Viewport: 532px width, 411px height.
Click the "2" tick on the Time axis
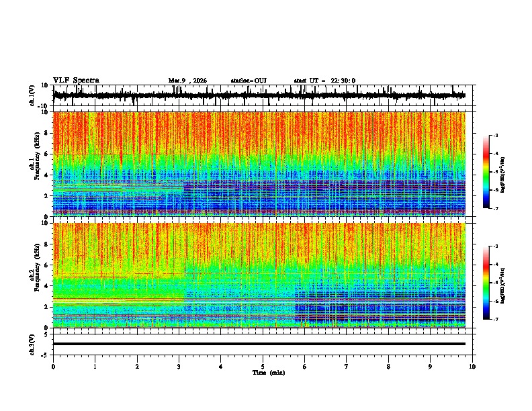pyautogui.click(x=137, y=367)
